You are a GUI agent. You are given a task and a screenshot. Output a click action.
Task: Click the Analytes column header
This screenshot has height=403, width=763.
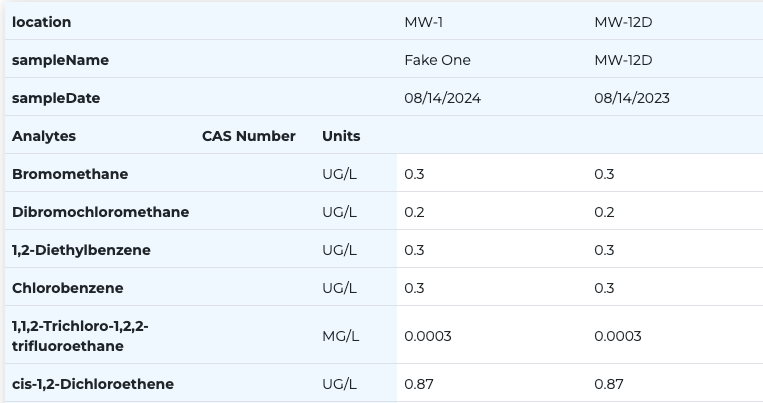[44, 136]
